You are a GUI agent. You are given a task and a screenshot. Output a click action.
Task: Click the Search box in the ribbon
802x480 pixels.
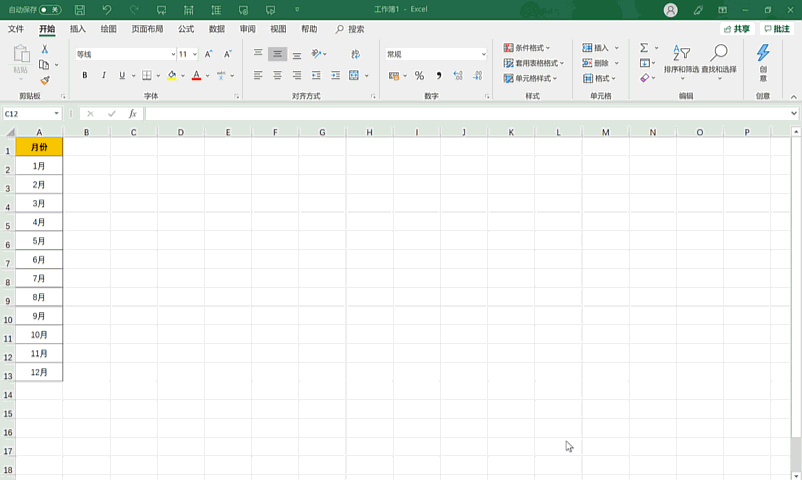click(x=350, y=29)
